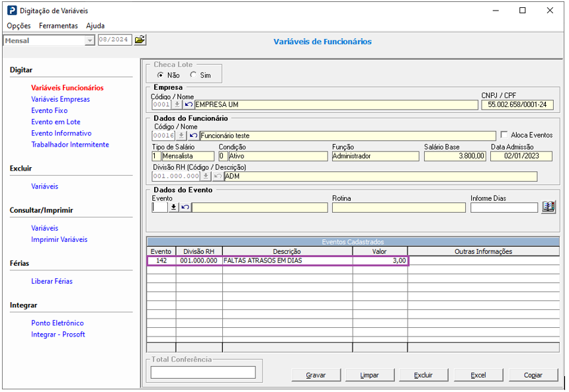Screen dimensions: 569x392
Task: Click the Prosoft logo in title bar
Action: [x=12, y=11]
